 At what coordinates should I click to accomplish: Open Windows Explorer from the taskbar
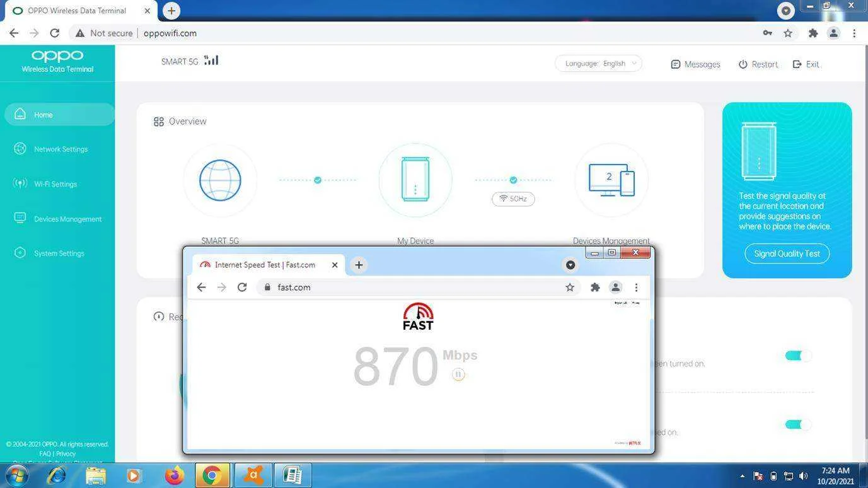95,475
